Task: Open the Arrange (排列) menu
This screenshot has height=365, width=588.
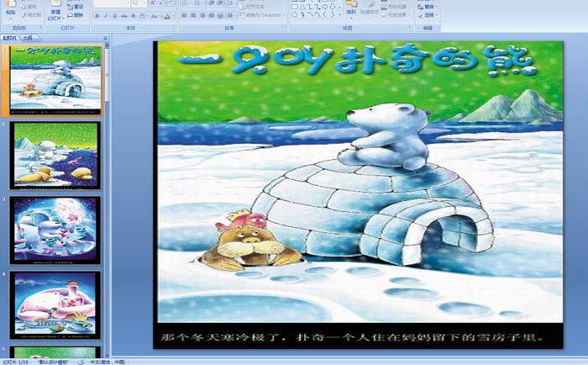Action: click(351, 10)
